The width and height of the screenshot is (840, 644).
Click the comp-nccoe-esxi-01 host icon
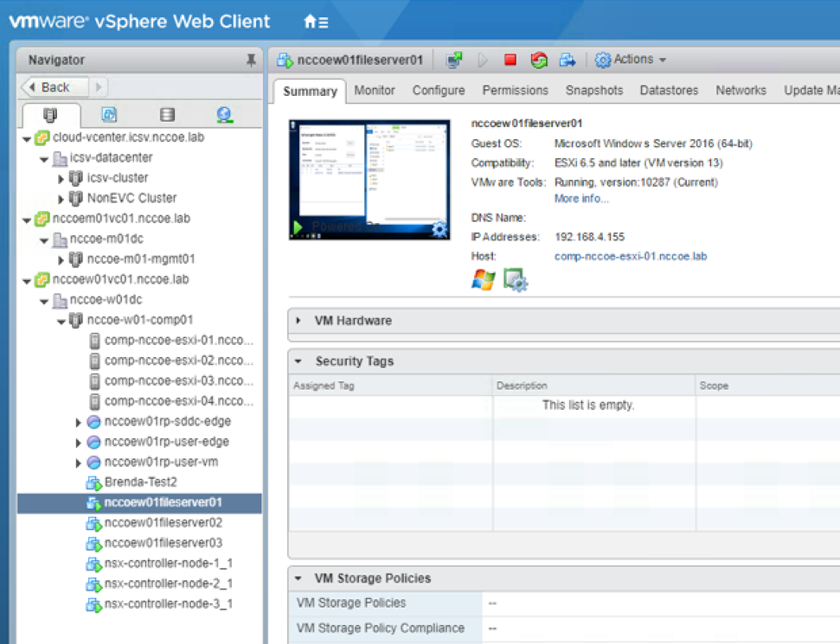[x=94, y=341]
